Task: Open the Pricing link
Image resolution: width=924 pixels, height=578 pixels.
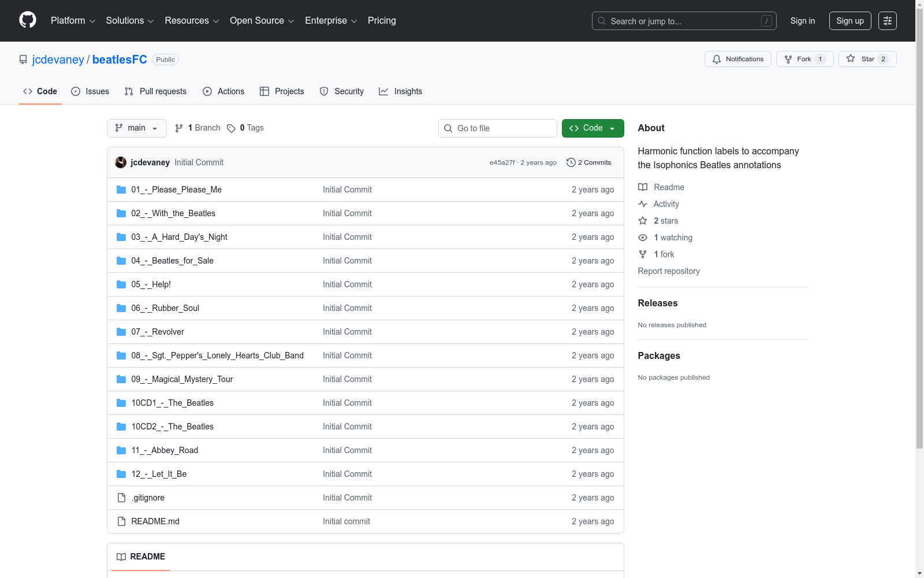Action: coord(382,21)
